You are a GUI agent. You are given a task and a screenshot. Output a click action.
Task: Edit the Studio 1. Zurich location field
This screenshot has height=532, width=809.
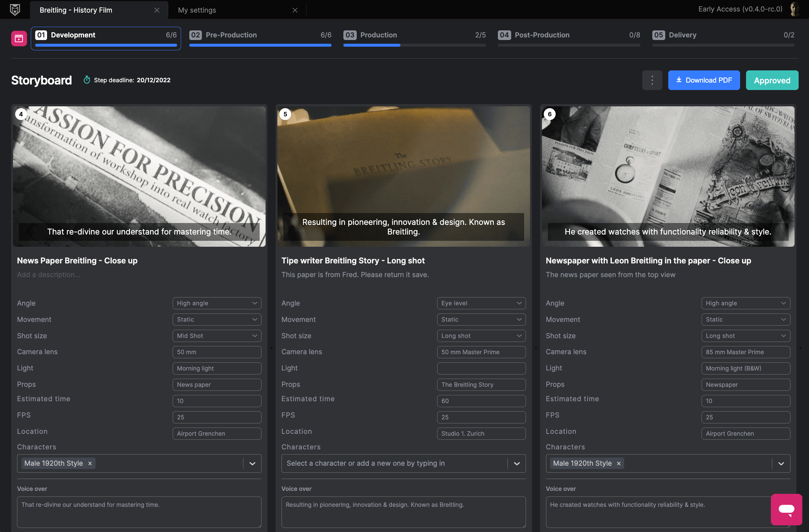(x=481, y=433)
